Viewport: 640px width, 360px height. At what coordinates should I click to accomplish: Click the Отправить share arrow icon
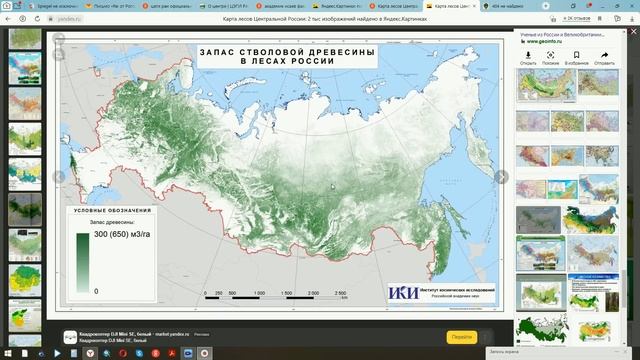(604, 55)
